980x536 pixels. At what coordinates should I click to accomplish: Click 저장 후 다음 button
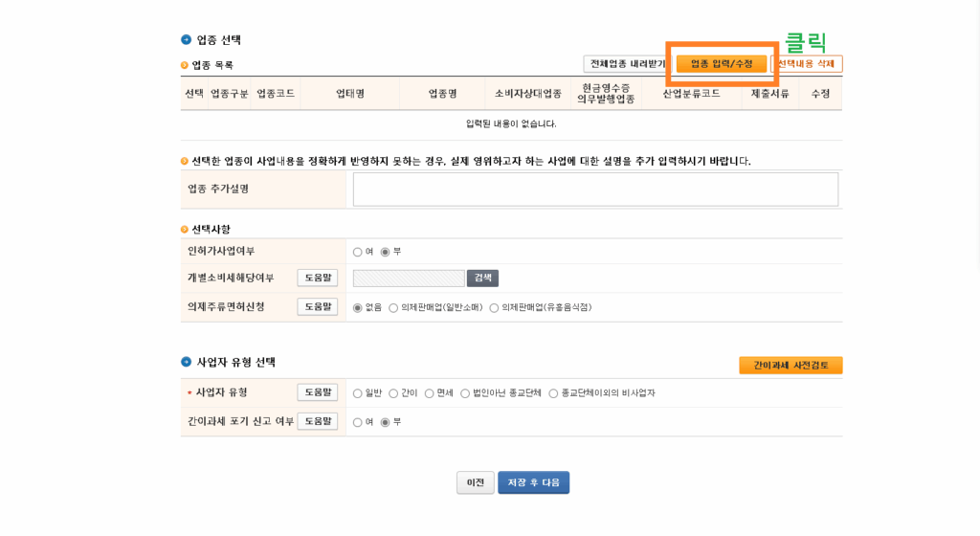click(x=533, y=483)
